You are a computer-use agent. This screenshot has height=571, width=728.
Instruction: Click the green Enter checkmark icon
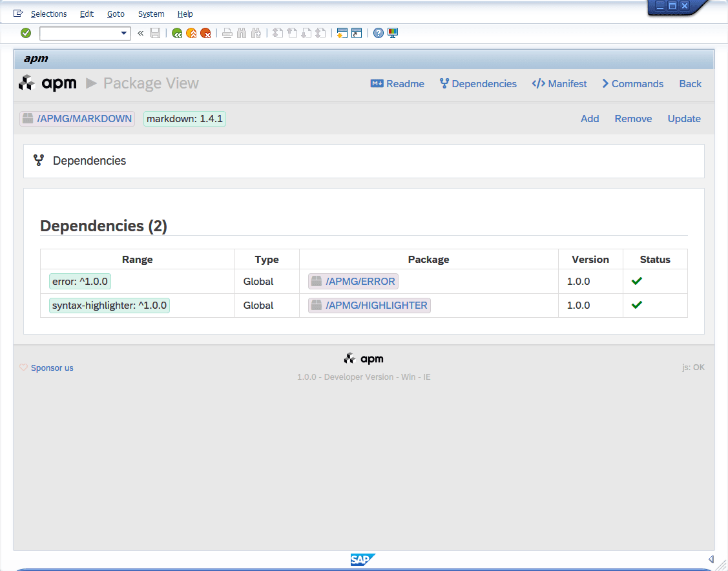tap(26, 33)
